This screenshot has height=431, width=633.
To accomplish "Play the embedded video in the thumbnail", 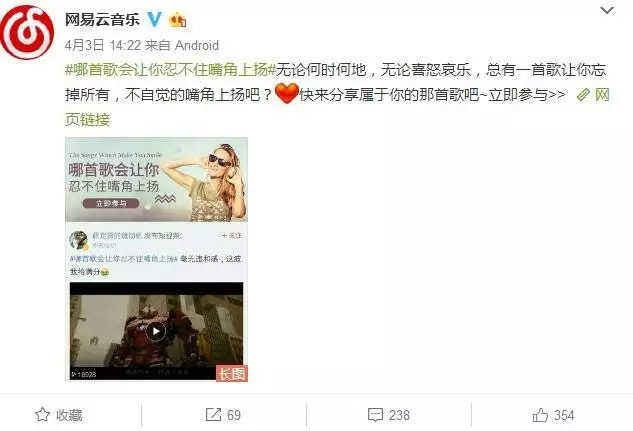I will 156,332.
